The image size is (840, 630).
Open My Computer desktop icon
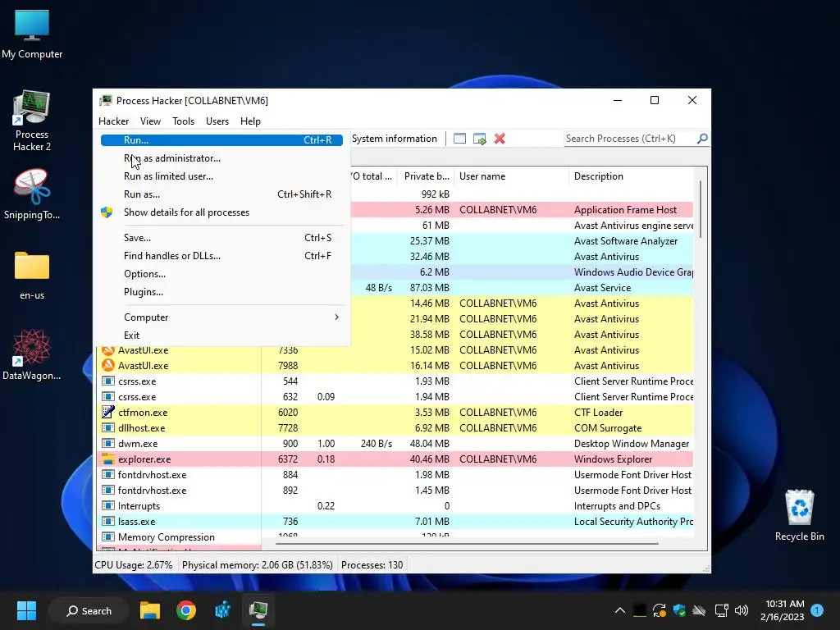pyautogui.click(x=32, y=34)
